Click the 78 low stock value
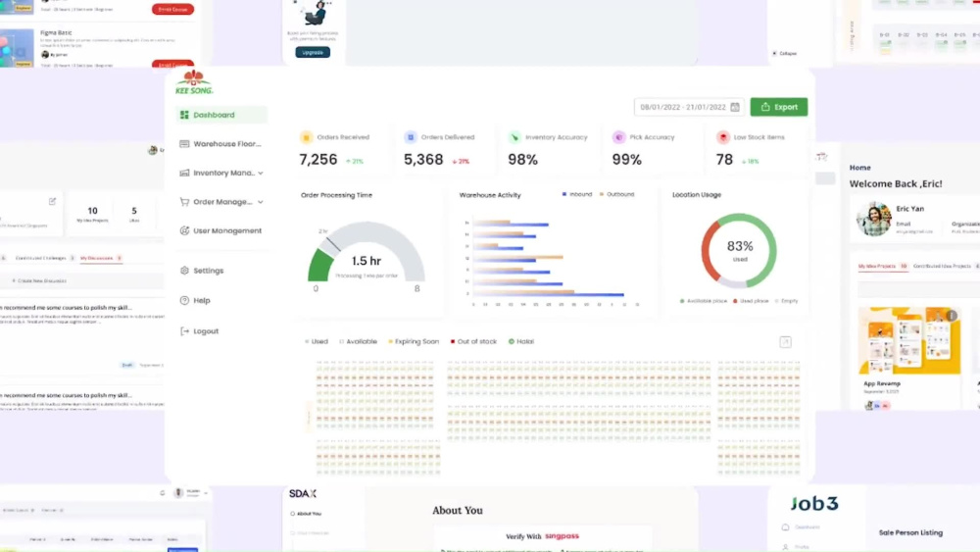Screen dimensions: 980x552 pyautogui.click(x=724, y=160)
